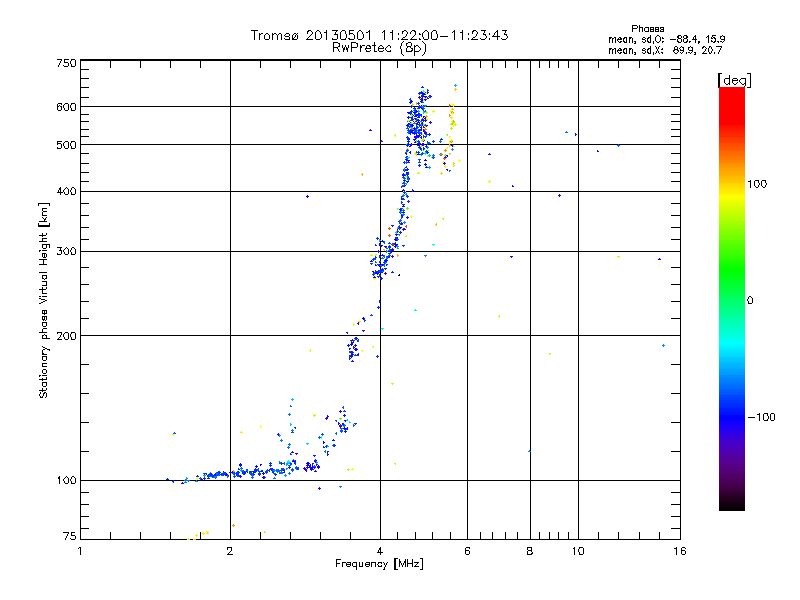The height and width of the screenshot is (600, 800).
Task: Click the '200' y-axis tick label
Action: click(66, 336)
